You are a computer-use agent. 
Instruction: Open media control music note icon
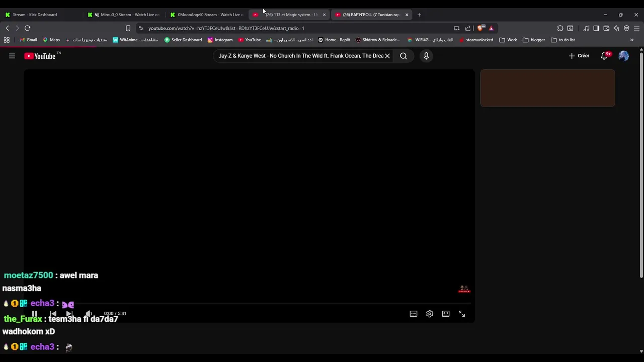[x=586, y=28]
